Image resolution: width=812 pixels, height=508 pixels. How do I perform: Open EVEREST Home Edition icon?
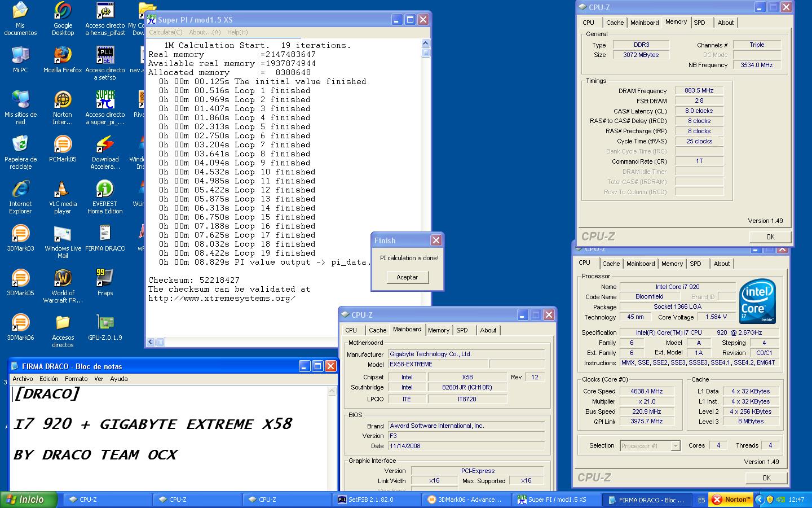click(105, 197)
